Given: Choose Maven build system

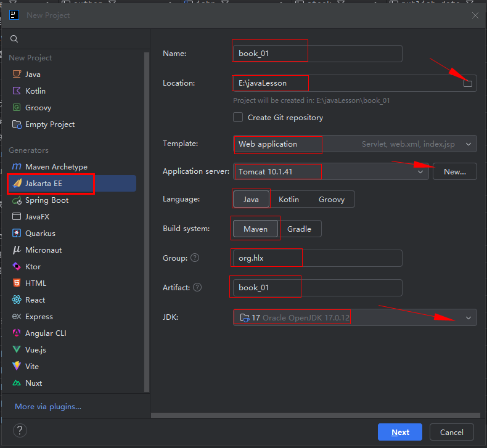Looking at the screenshot, I should coord(255,229).
